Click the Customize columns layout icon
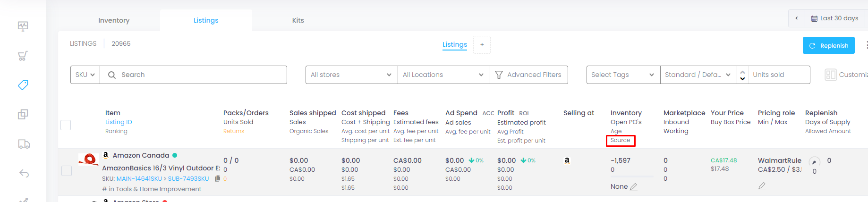Screen dimensions: 868x202 coord(830,75)
